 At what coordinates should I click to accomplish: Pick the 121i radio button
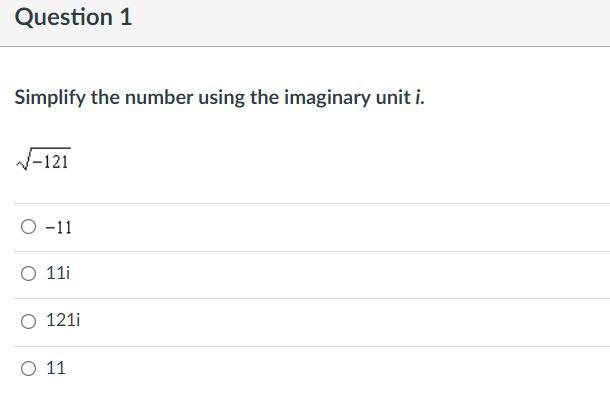pyautogui.click(x=28, y=321)
